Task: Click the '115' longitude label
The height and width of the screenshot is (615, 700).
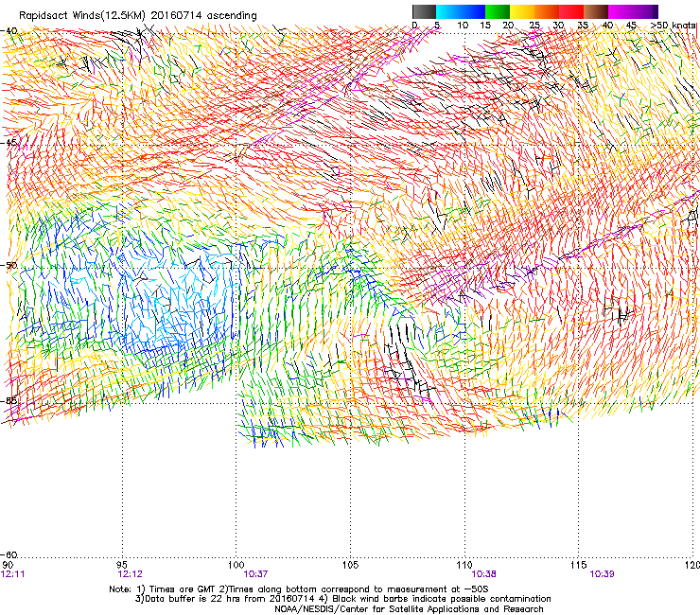Action: tap(578, 565)
